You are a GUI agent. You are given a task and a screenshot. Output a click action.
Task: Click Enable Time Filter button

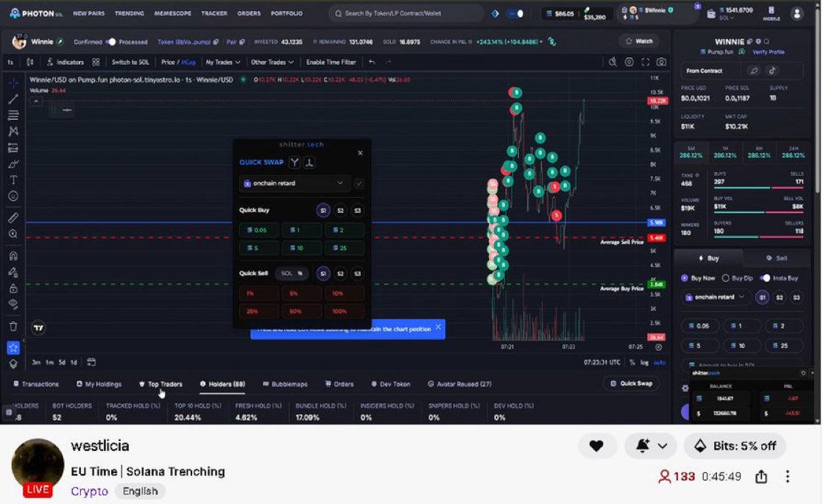tap(331, 62)
